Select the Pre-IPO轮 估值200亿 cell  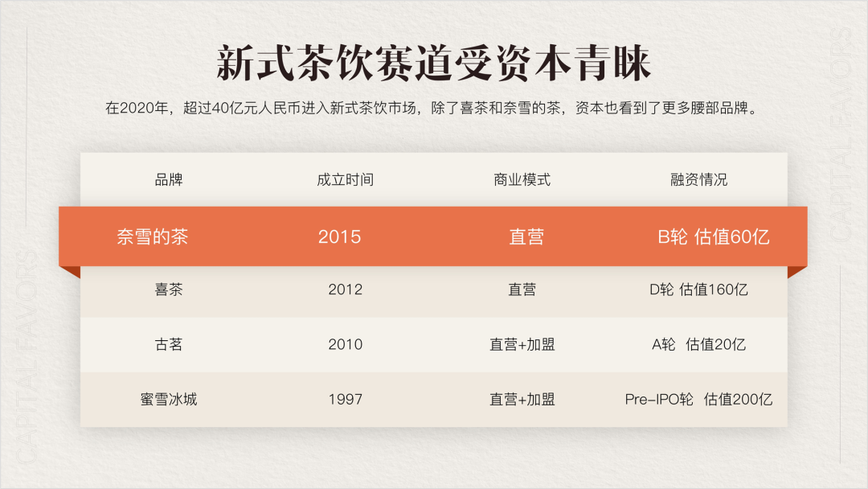(698, 399)
